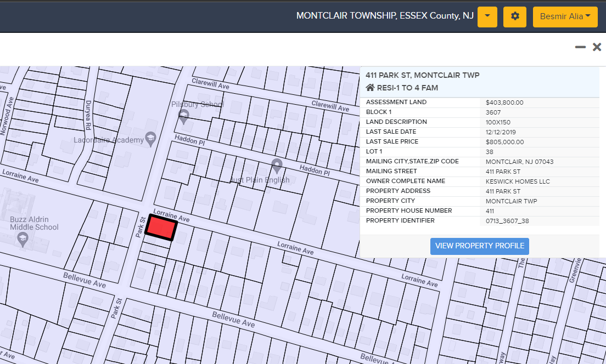Screen dimensions: 606x364
Task: Select the Lacordaire Academy school marker
Action: pyautogui.click(x=150, y=138)
